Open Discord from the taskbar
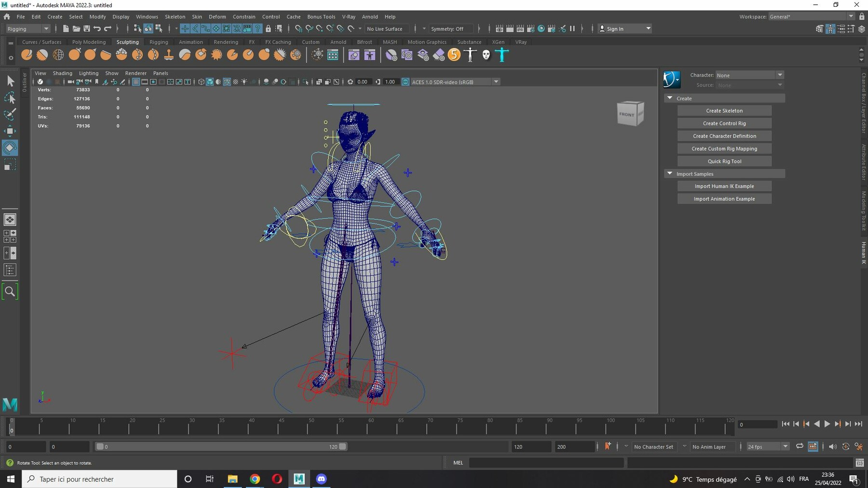 point(321,479)
